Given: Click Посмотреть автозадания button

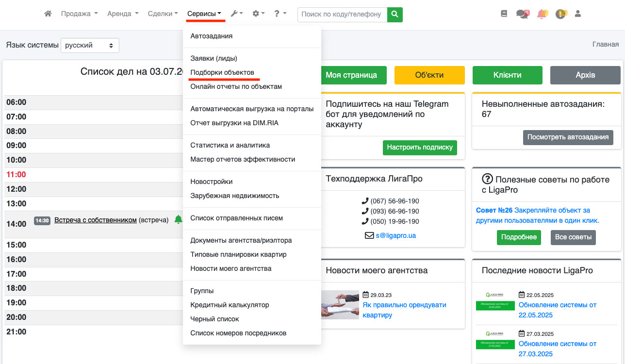Looking at the screenshot, I should [x=568, y=137].
